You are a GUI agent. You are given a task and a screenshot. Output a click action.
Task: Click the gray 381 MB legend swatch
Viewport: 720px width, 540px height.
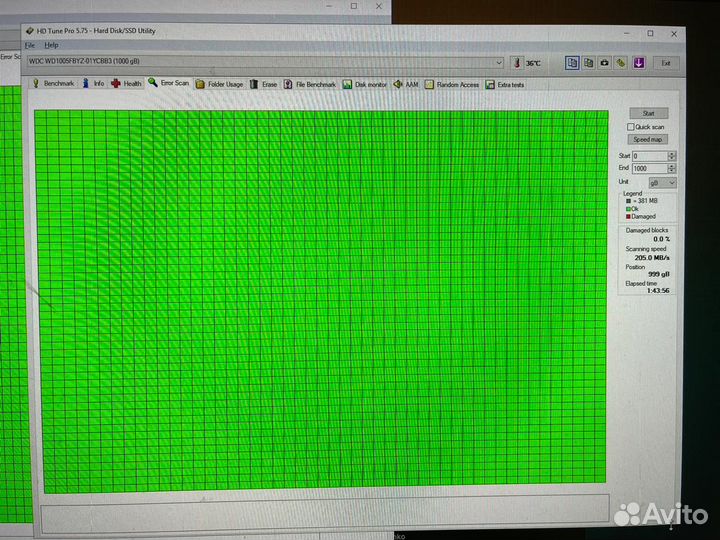tap(628, 201)
